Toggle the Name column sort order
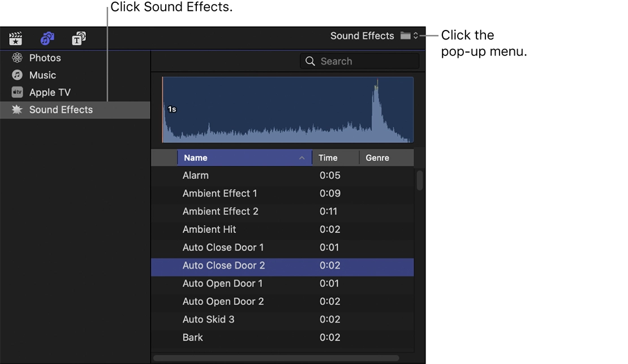Viewport: 628px width, 364px height. pyautogui.click(x=244, y=158)
